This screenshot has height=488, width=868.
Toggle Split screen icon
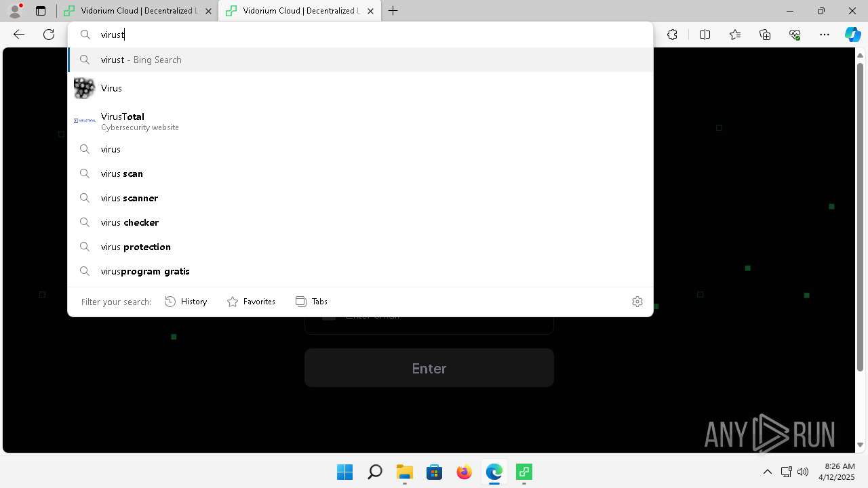(x=705, y=35)
